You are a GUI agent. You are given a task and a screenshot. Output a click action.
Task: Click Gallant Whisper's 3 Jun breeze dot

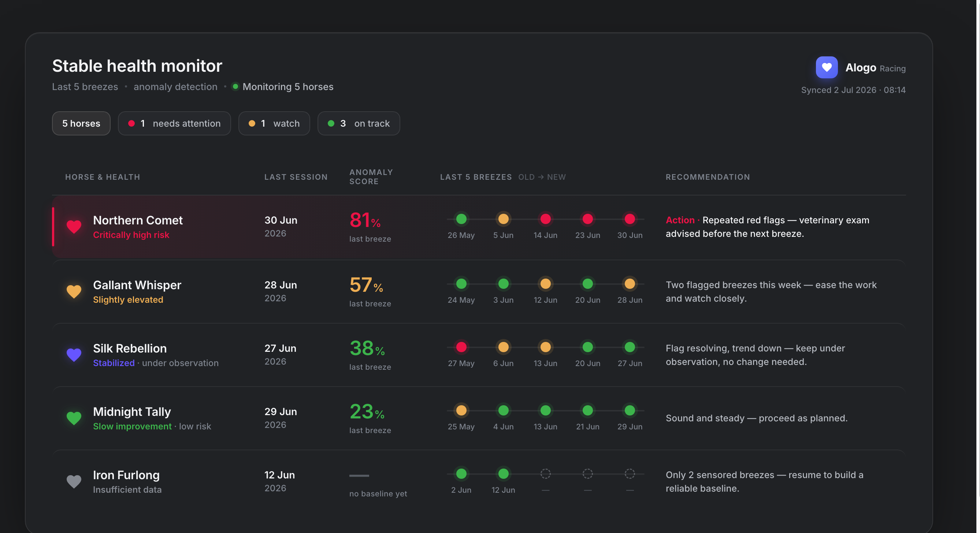click(x=503, y=284)
